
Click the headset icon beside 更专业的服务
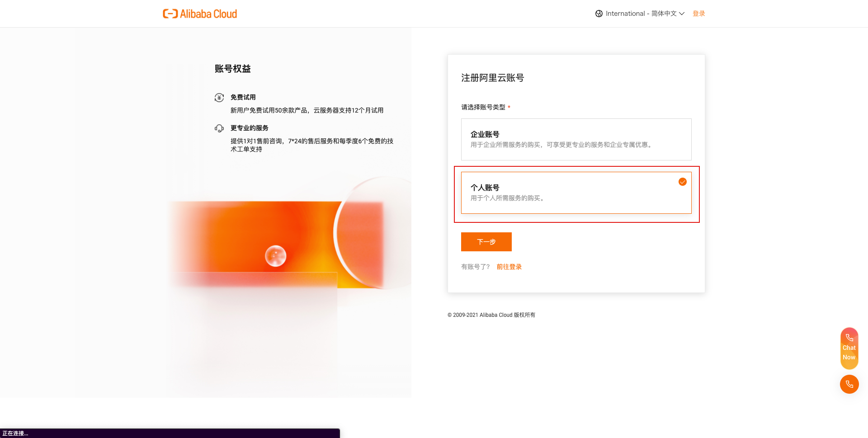[x=219, y=128]
